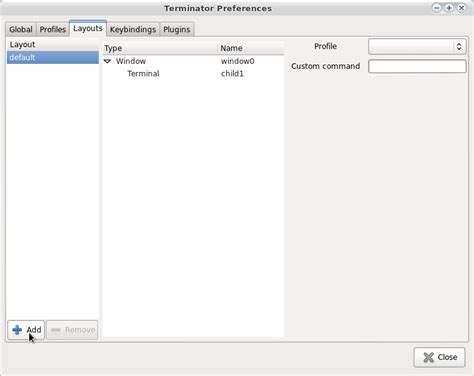
Task: Click the Type column header
Action: pos(160,48)
